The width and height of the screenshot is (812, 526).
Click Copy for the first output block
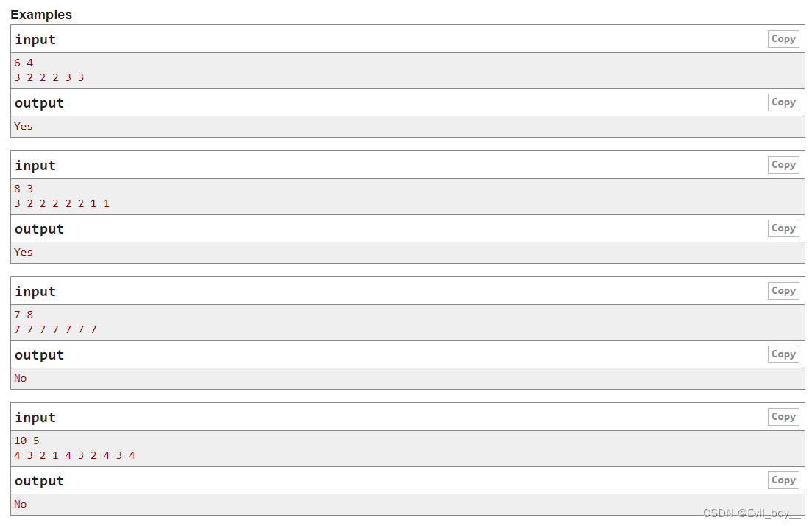pyautogui.click(x=783, y=102)
